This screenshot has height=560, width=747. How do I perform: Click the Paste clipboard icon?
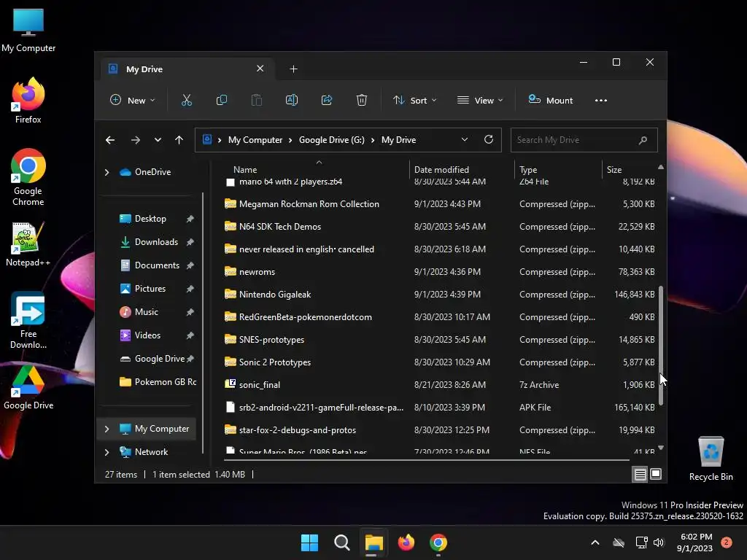click(x=256, y=100)
